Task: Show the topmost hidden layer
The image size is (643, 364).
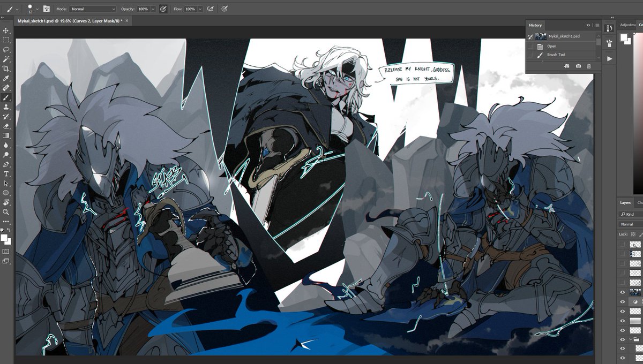Action: coord(622,244)
